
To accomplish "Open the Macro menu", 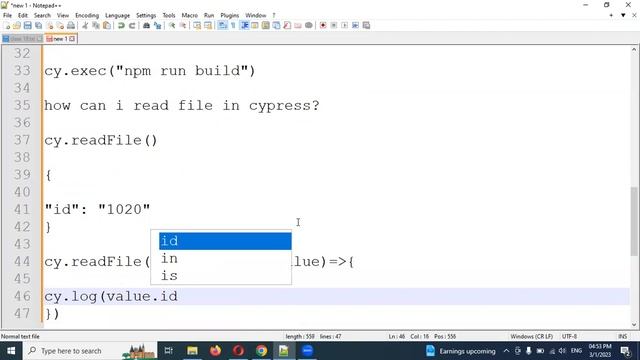I will [190, 16].
